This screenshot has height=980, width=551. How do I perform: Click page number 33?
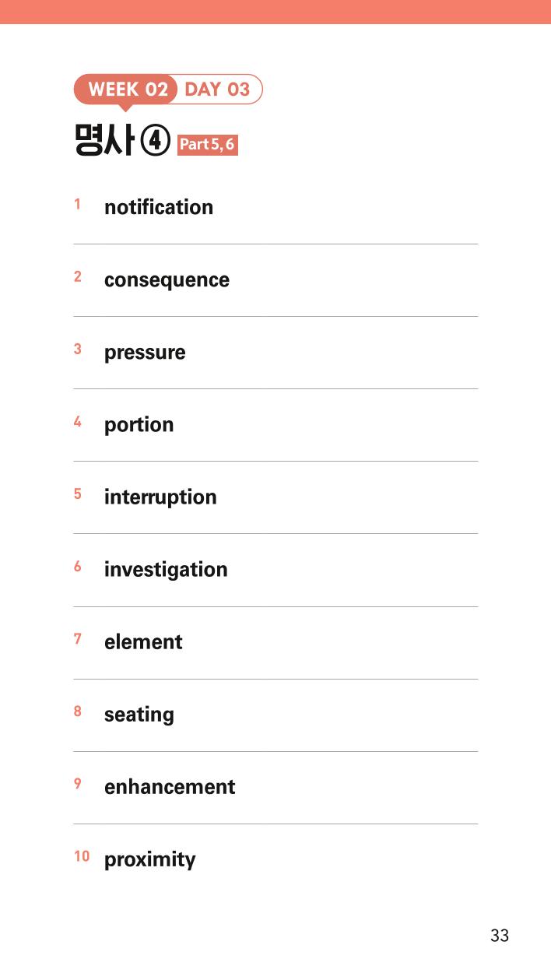(500, 936)
